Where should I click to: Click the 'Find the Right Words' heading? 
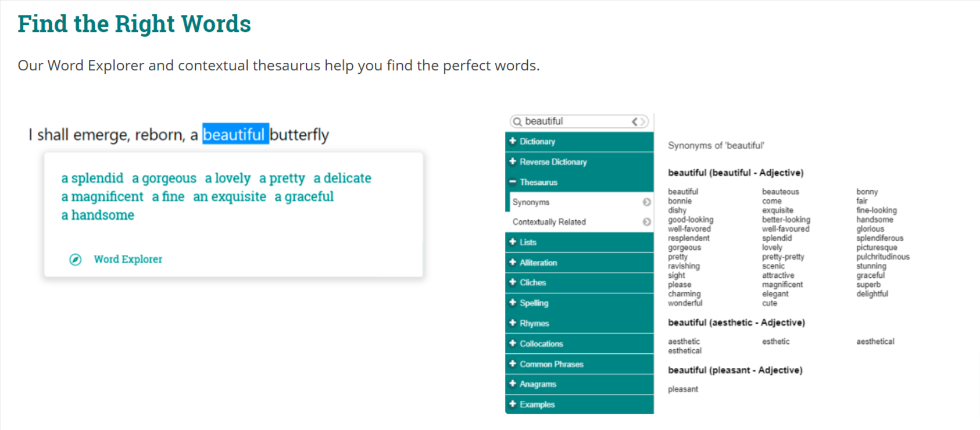coord(134,24)
